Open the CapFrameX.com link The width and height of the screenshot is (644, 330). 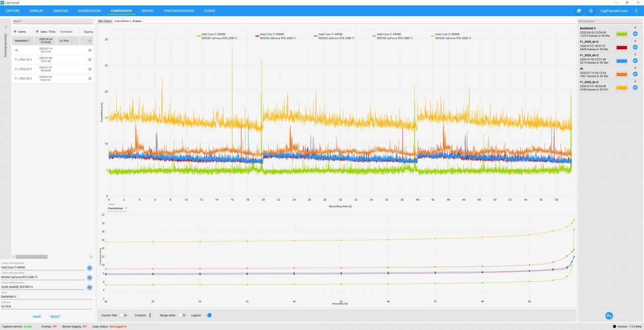[x=614, y=11]
